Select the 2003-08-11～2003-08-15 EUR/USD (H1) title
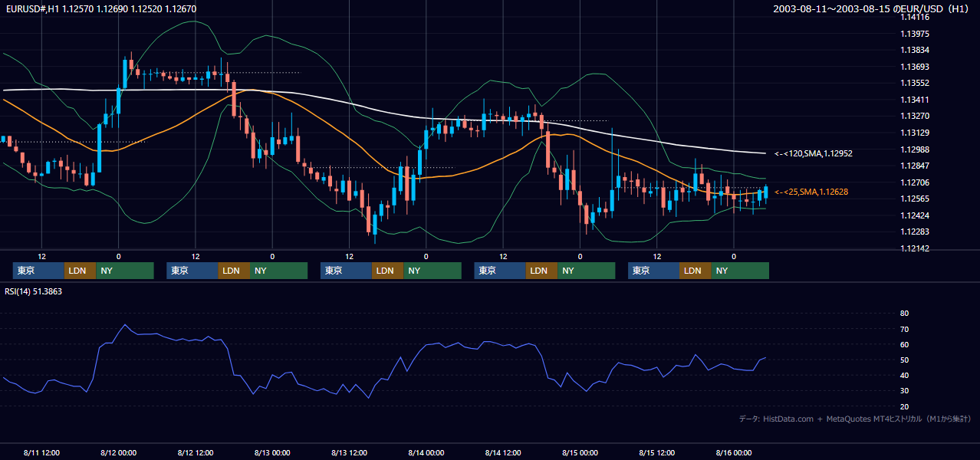Image resolution: width=980 pixels, height=460 pixels. click(x=871, y=8)
